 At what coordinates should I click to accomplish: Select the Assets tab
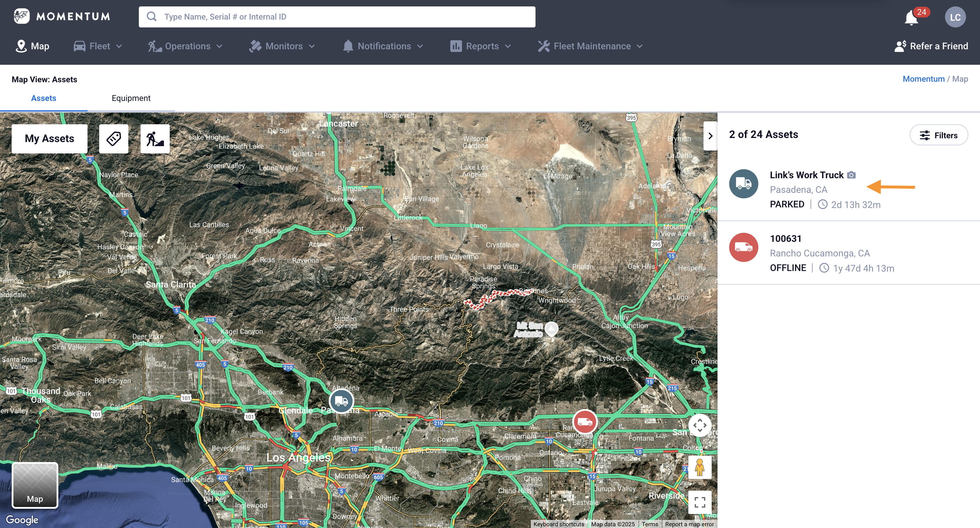pyautogui.click(x=43, y=98)
